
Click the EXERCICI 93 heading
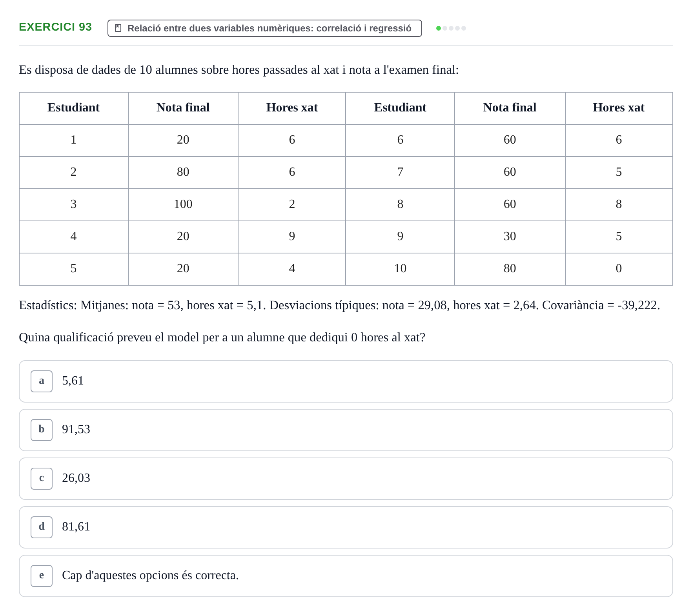click(x=55, y=27)
